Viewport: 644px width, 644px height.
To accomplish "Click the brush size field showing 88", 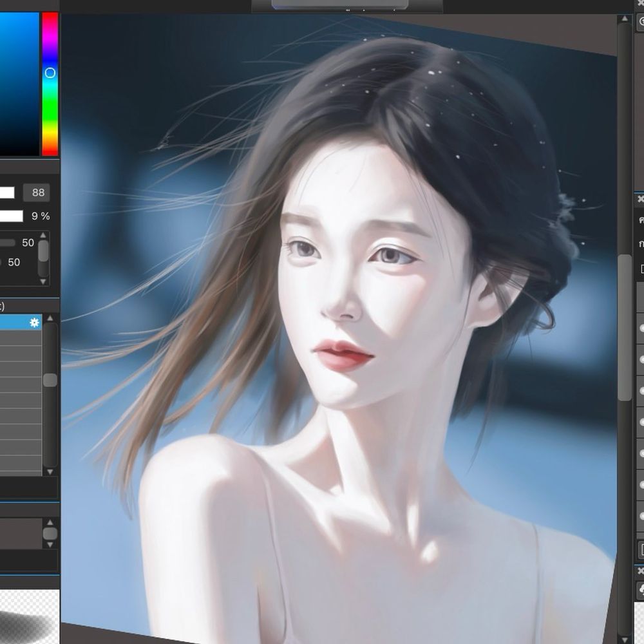I will tap(37, 193).
